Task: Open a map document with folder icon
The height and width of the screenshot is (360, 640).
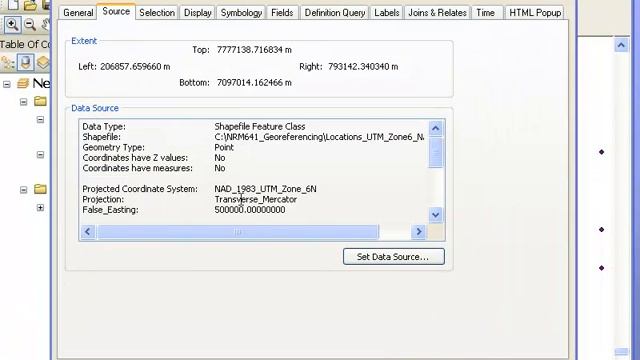Action: [x=30, y=5]
